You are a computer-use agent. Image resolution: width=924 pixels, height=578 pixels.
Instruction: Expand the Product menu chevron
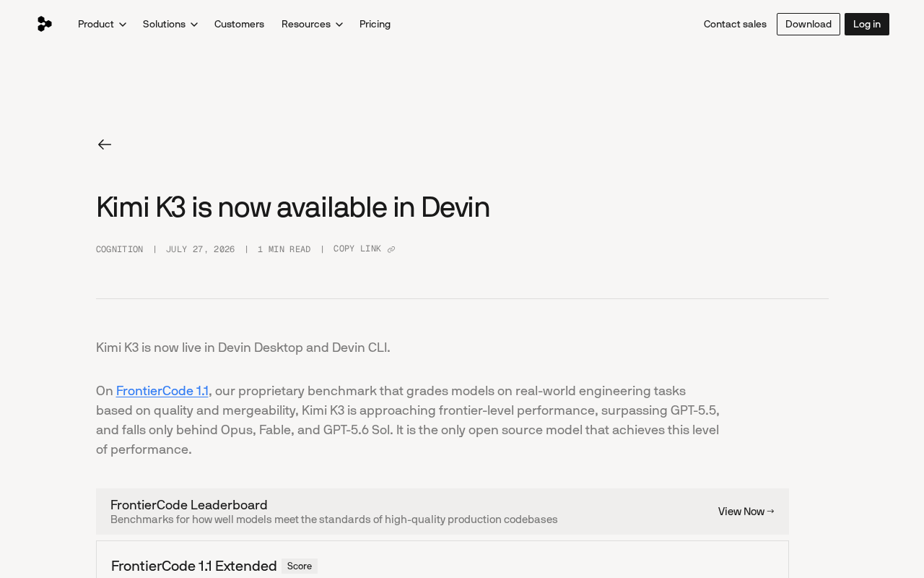coord(123,25)
